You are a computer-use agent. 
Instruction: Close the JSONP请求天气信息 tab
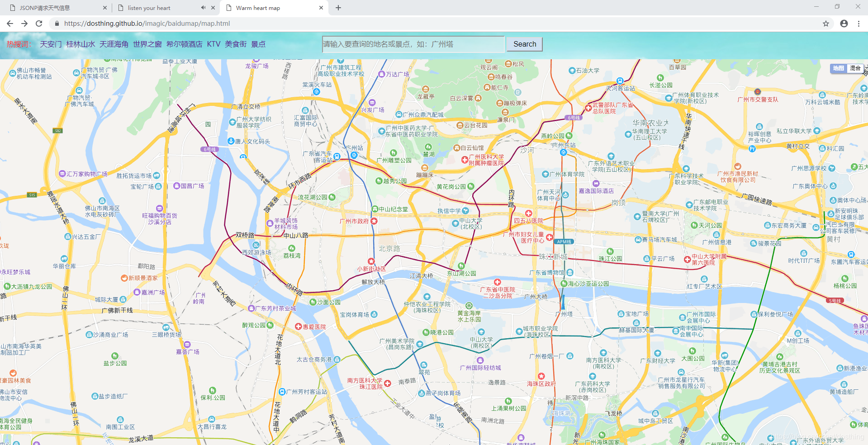click(x=105, y=8)
